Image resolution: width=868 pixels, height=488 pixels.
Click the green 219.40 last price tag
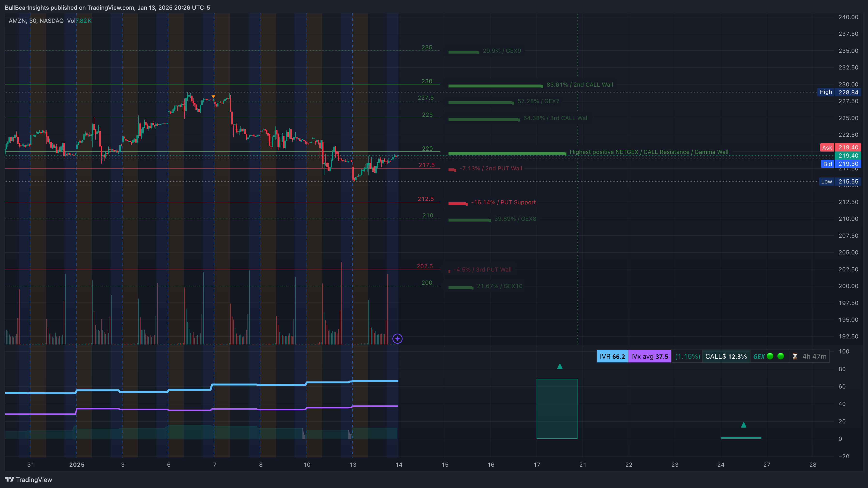coord(848,155)
